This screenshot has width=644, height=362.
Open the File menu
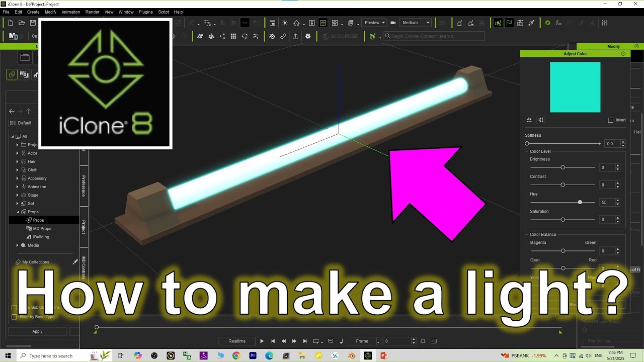pos(6,12)
